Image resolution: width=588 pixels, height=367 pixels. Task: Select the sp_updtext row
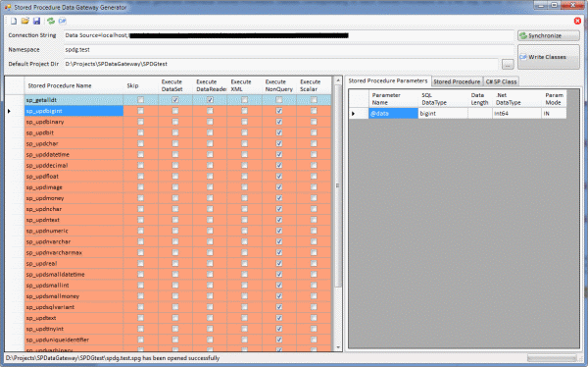pyautogui.click(x=73, y=318)
